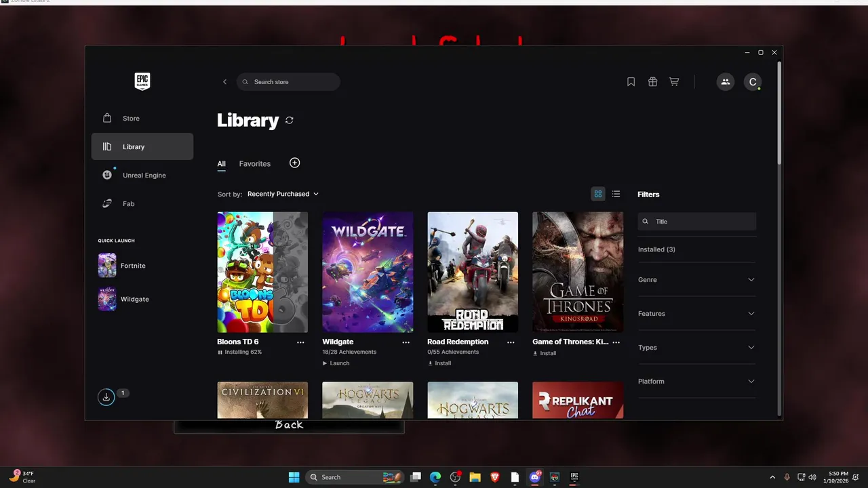Open Wildgate cover art

coord(368,272)
